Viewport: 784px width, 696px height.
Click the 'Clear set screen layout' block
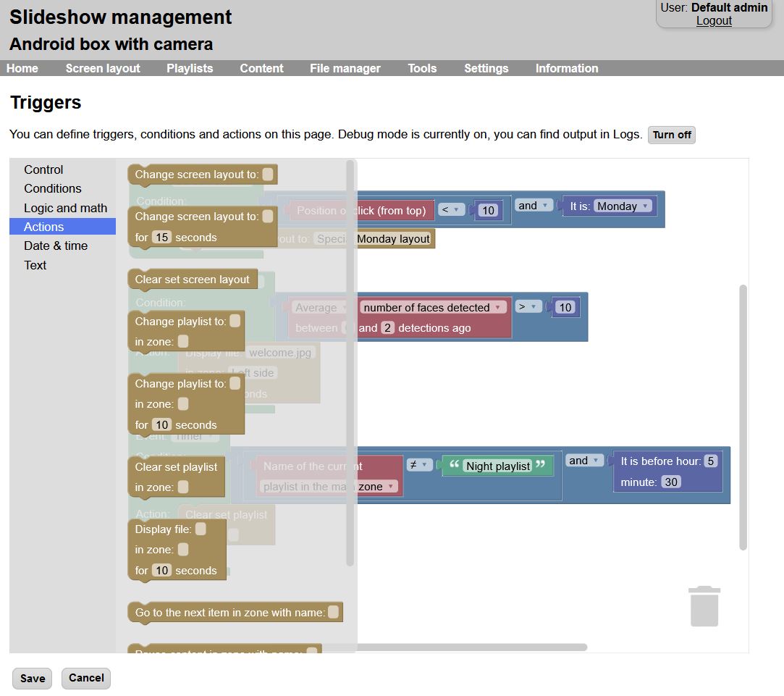pos(192,280)
